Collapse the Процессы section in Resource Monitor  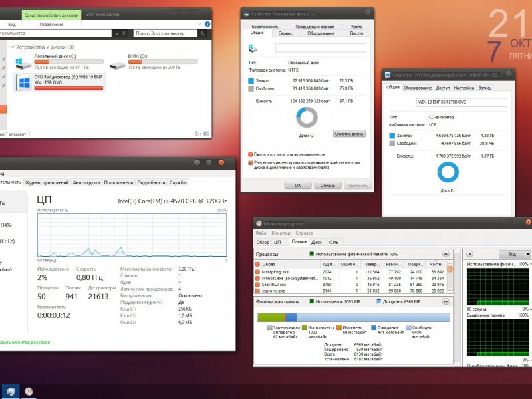[446, 254]
